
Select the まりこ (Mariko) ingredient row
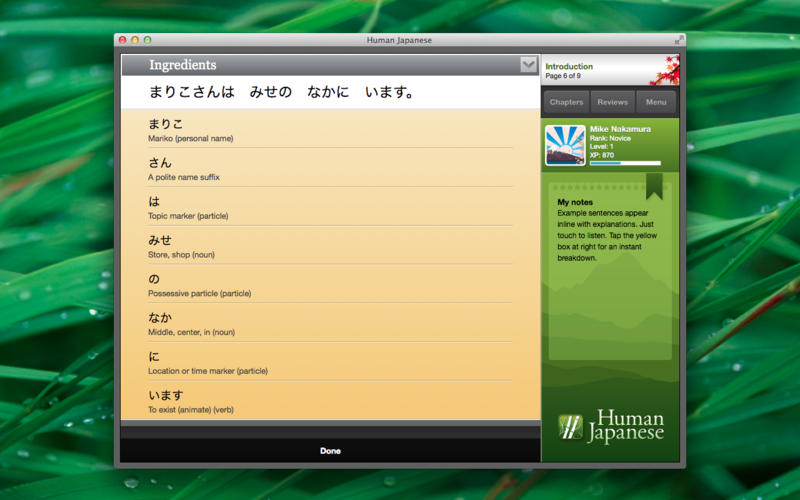click(x=330, y=130)
